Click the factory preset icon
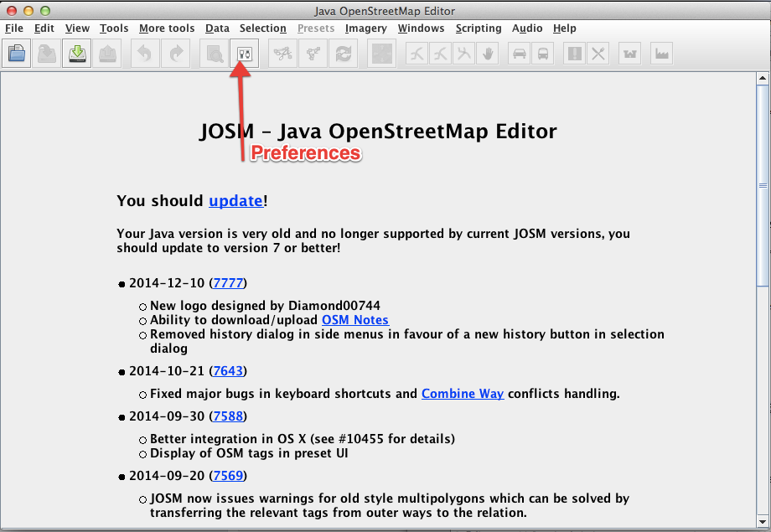The image size is (771, 532). pos(661,53)
